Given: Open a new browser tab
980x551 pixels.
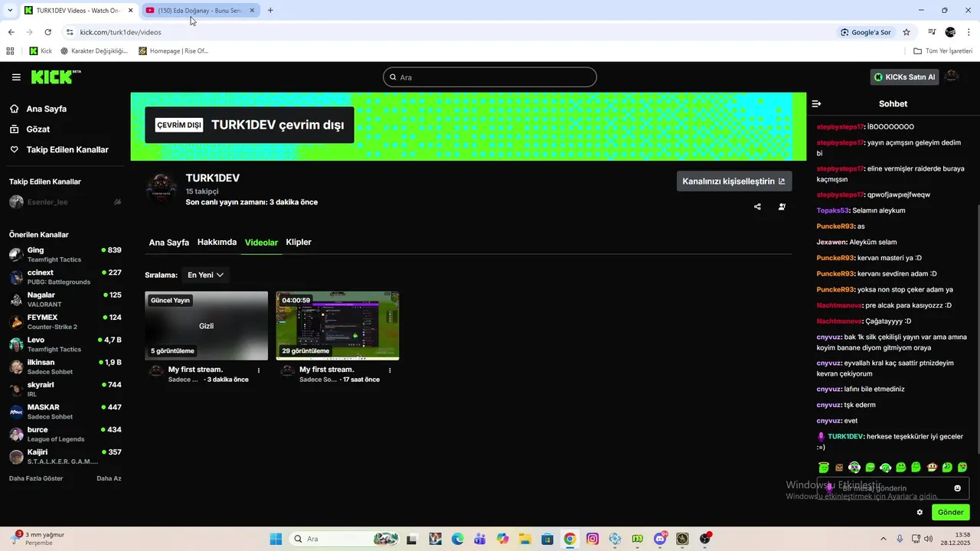Looking at the screenshot, I should tap(270, 10).
